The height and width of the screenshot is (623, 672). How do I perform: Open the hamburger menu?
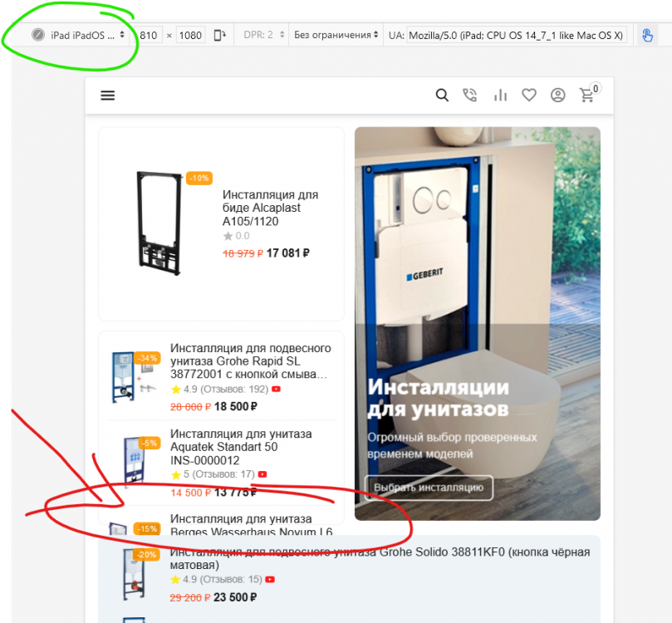pos(107,96)
